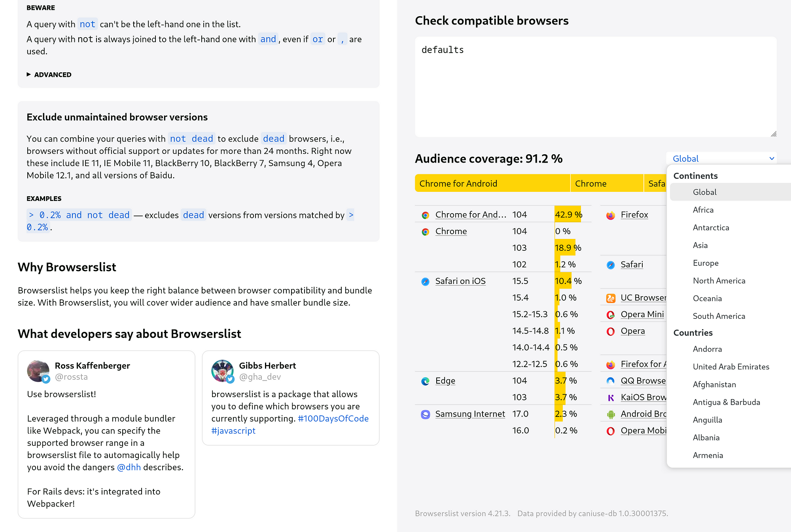The width and height of the screenshot is (791, 532).
Task: Click the 42.9 % usage value
Action: pos(569,215)
